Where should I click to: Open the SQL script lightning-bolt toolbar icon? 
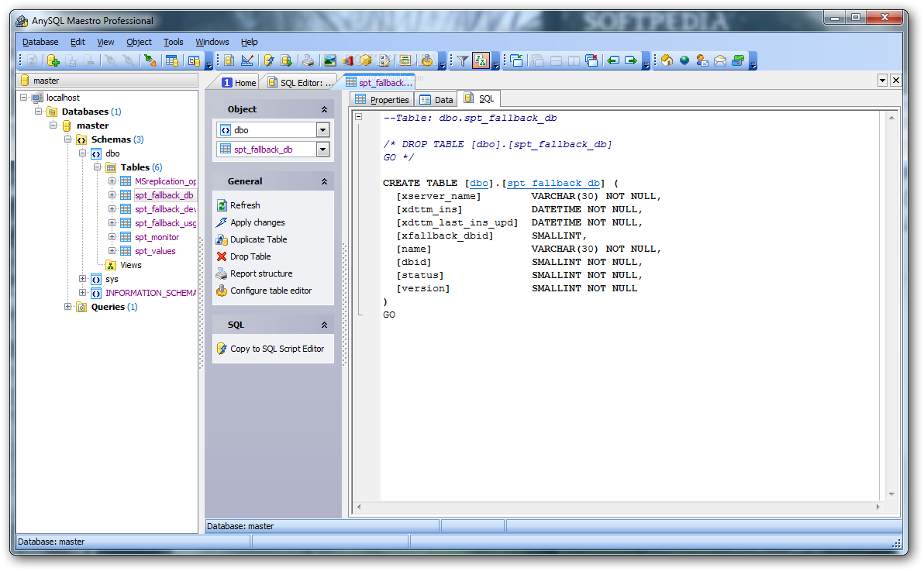(269, 60)
